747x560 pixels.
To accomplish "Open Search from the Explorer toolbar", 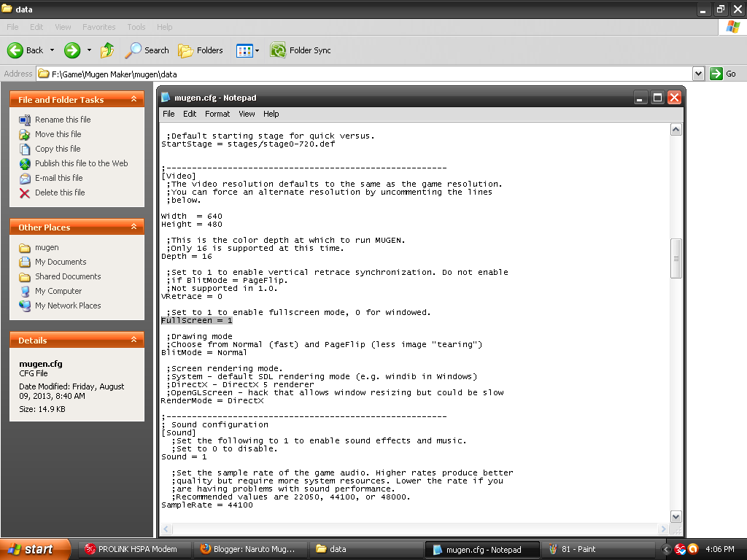I will (147, 50).
